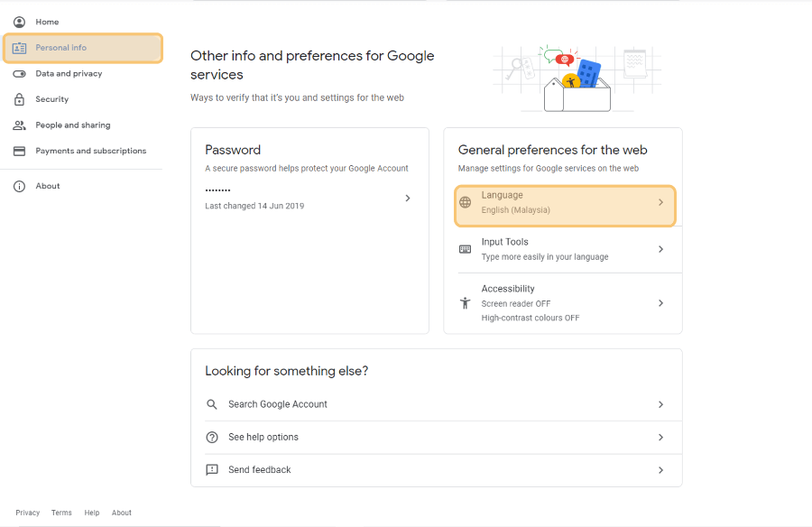Image resolution: width=812 pixels, height=527 pixels.
Task: Select See help options row
Action: click(436, 438)
